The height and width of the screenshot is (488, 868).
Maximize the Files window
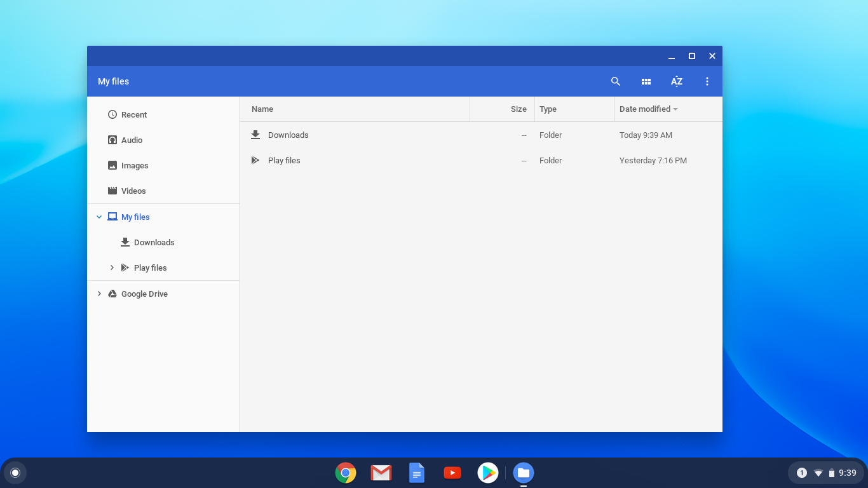coord(692,56)
